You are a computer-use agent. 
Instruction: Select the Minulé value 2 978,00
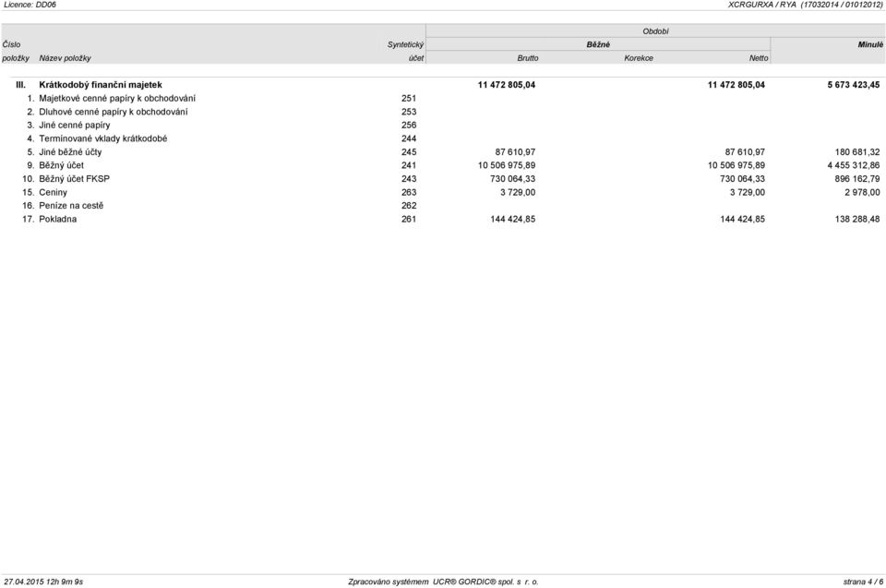pos(862,192)
